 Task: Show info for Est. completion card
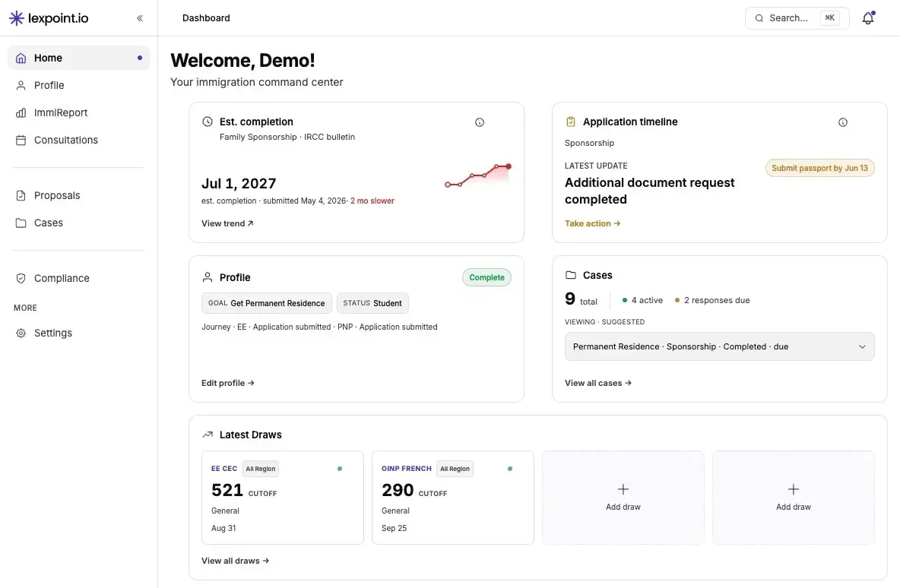(x=480, y=122)
